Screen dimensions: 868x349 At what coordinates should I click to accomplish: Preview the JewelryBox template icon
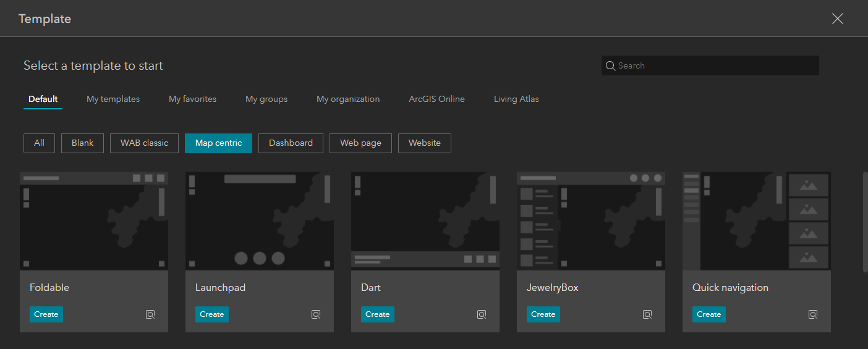pyautogui.click(x=647, y=314)
